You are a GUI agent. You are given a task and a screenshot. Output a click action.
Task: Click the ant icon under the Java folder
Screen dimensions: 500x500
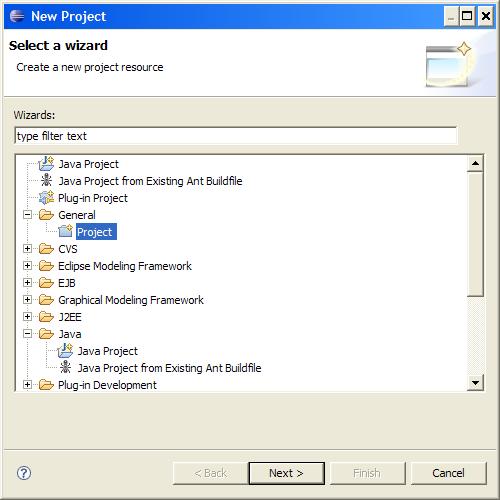click(x=65, y=367)
